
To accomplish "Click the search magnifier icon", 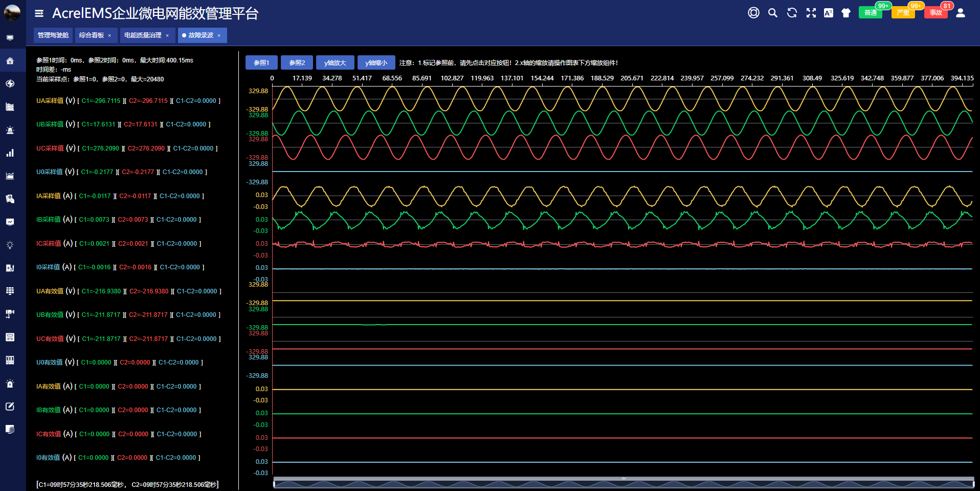I will [772, 13].
